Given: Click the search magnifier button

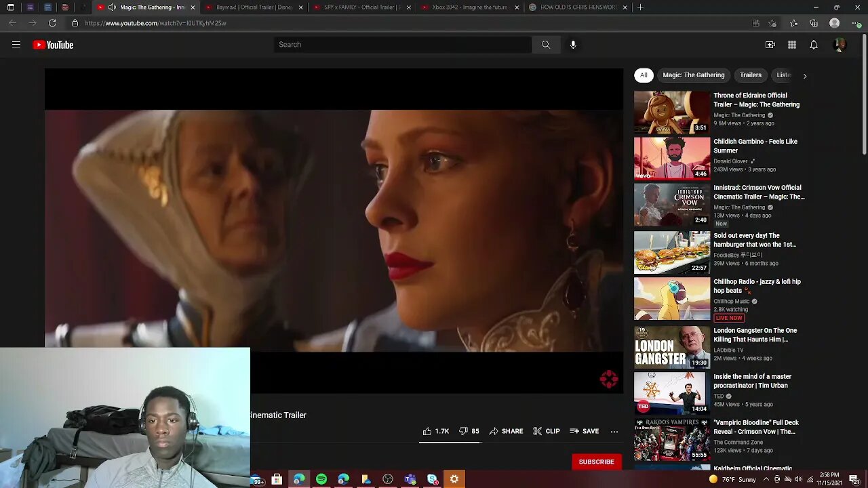Looking at the screenshot, I should pos(546,45).
